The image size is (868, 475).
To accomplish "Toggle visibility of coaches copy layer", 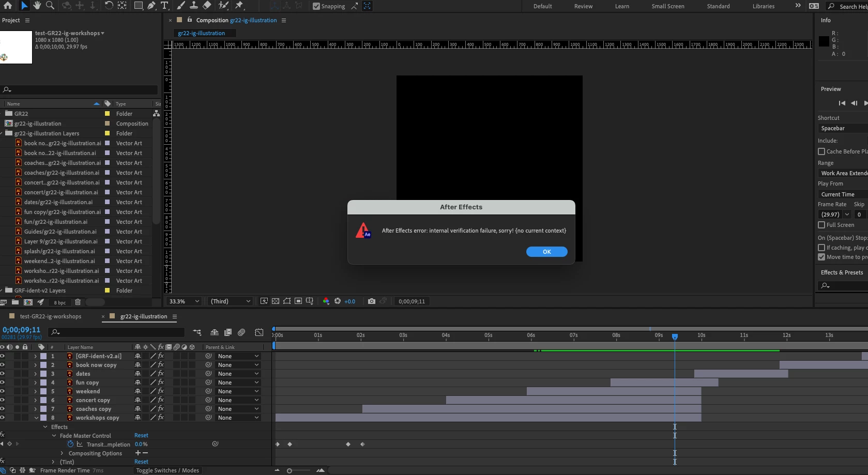I will (3, 409).
